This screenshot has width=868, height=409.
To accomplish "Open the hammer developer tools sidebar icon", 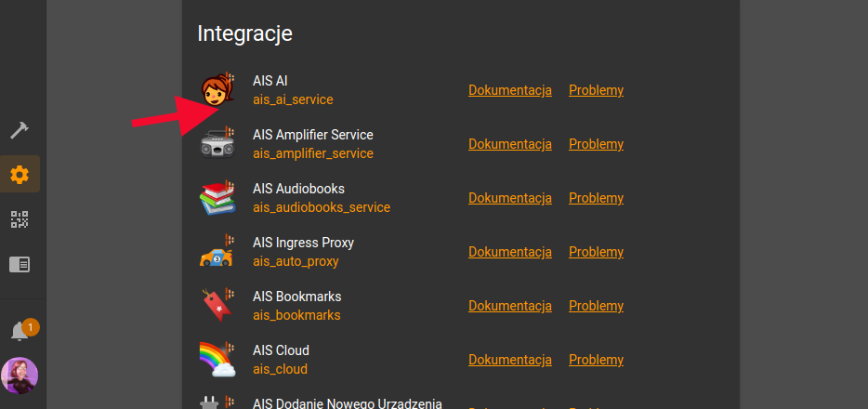I will [20, 131].
